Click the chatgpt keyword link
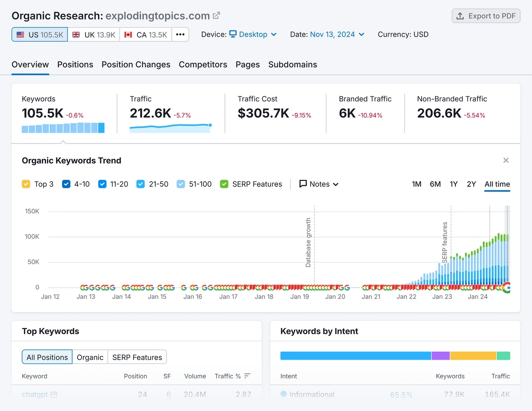Image resolution: width=532 pixels, height=411 pixels. click(x=35, y=394)
